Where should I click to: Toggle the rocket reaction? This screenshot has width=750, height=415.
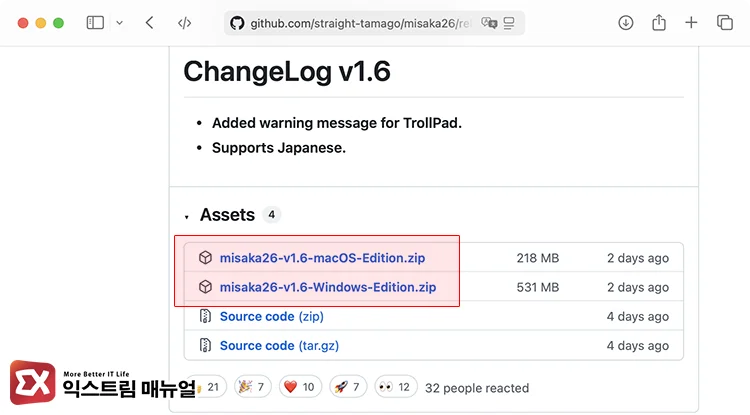347,387
